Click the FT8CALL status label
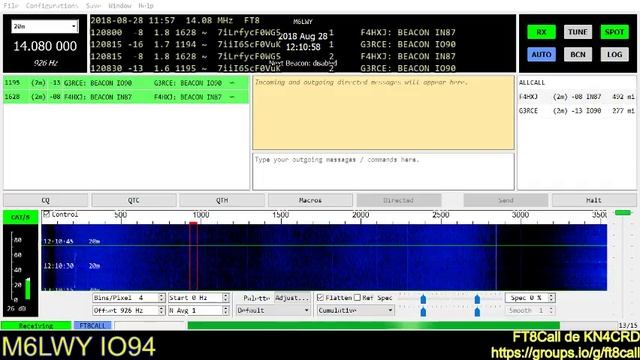640x360 pixels. pos(93,326)
